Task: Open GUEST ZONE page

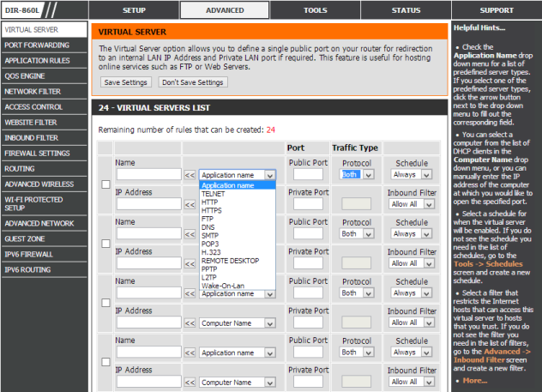Action: click(45, 238)
